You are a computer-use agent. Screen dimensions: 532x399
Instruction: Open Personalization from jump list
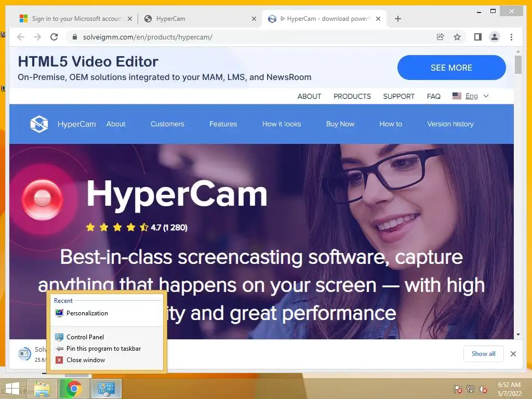pos(106,313)
